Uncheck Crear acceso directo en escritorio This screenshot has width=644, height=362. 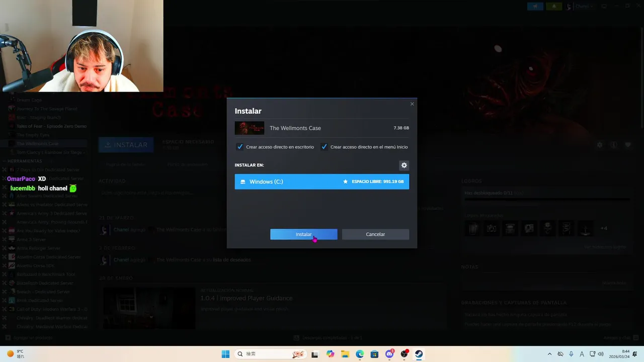(x=240, y=147)
